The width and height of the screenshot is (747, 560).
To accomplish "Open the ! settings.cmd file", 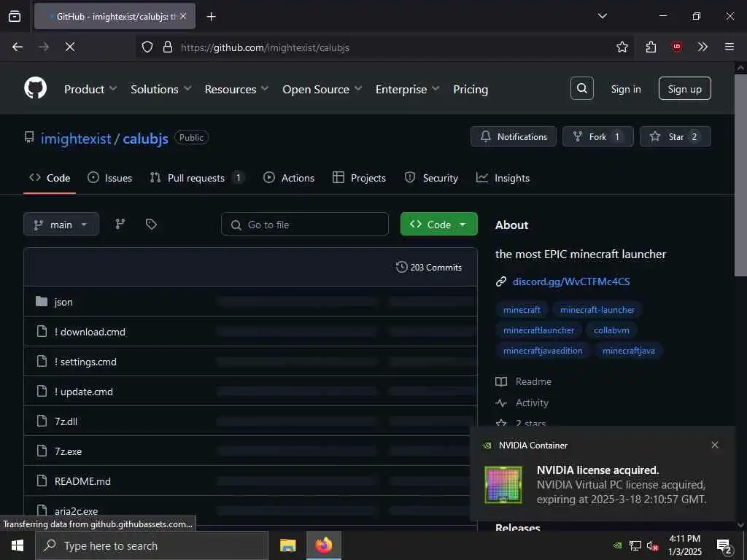I will [x=86, y=362].
